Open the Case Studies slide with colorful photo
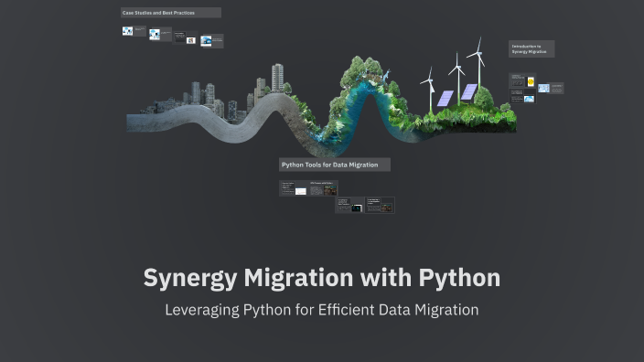Screen dimensions: 644x362 click(185, 37)
